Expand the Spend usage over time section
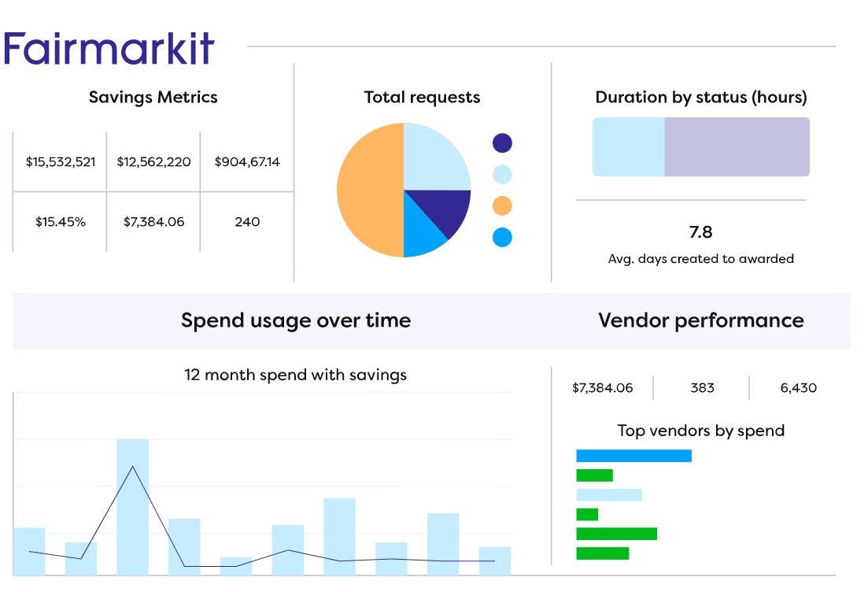Viewport: 868px width, 592px height. click(x=297, y=320)
